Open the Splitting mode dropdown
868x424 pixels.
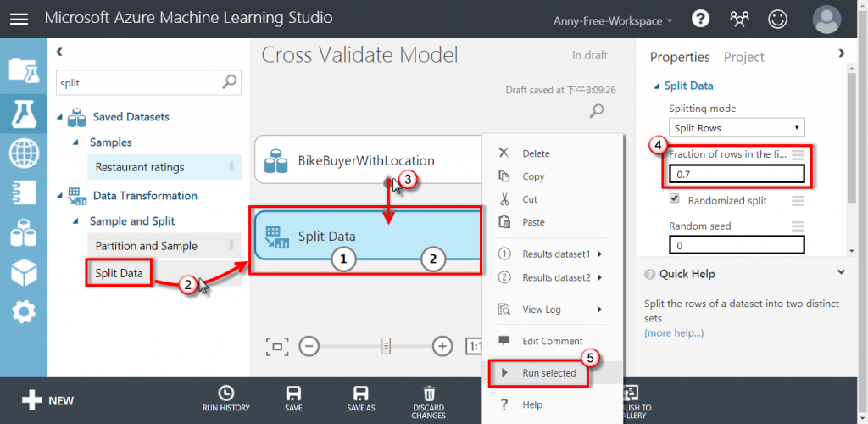[737, 127]
